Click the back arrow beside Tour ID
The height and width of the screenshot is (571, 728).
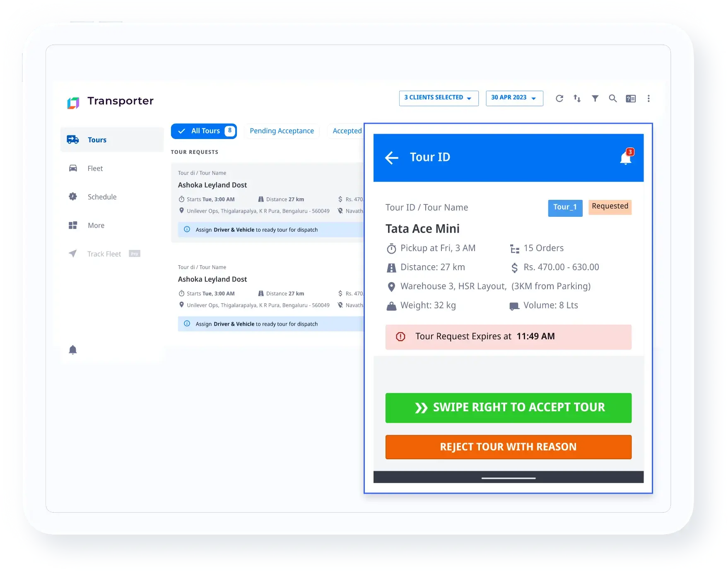click(x=391, y=158)
